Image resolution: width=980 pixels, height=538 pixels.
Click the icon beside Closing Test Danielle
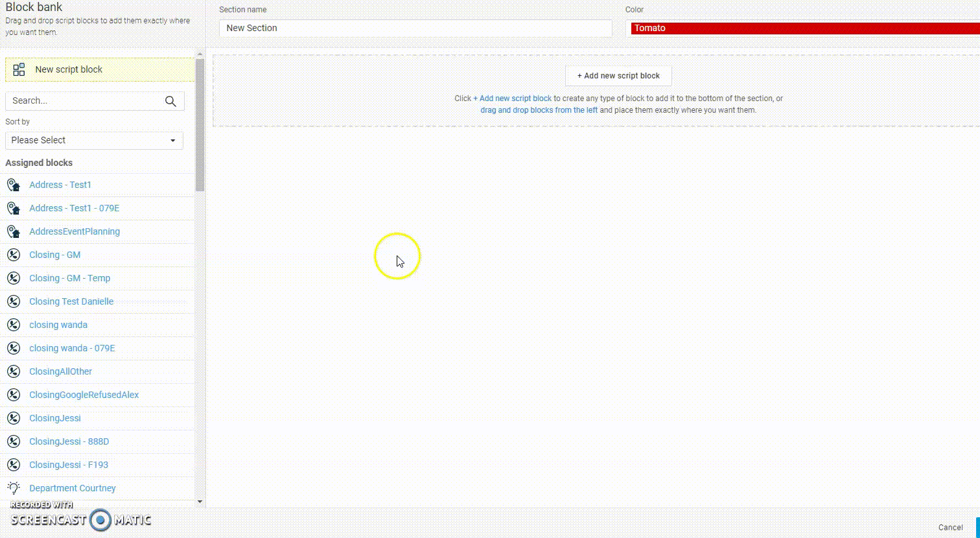[13, 302]
